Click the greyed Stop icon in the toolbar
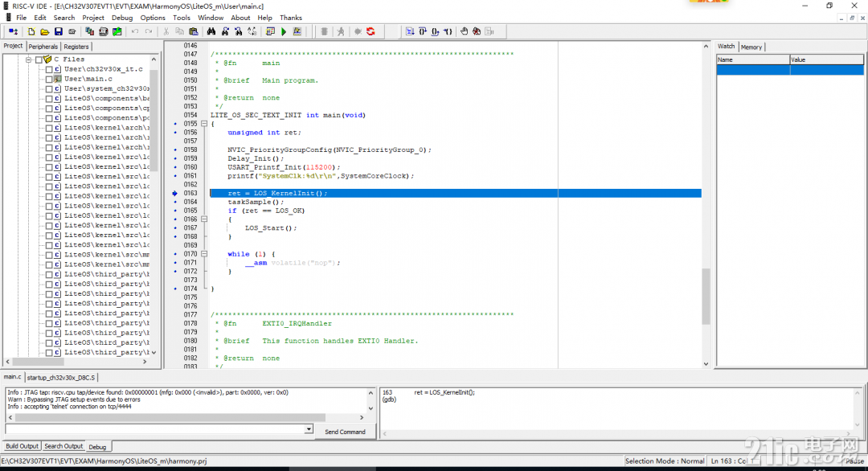This screenshot has width=868, height=471. pyautogui.click(x=325, y=32)
